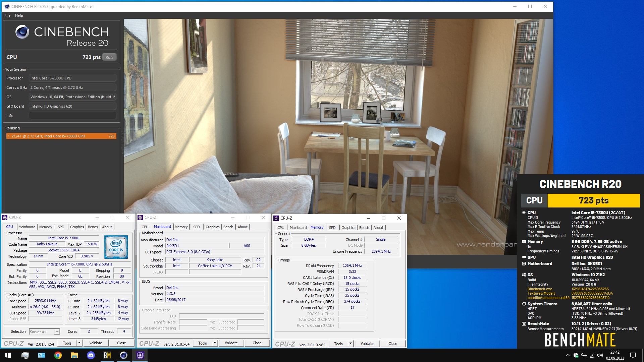
Task: Open the Help menu in Cinebench
Action: [x=19, y=15]
